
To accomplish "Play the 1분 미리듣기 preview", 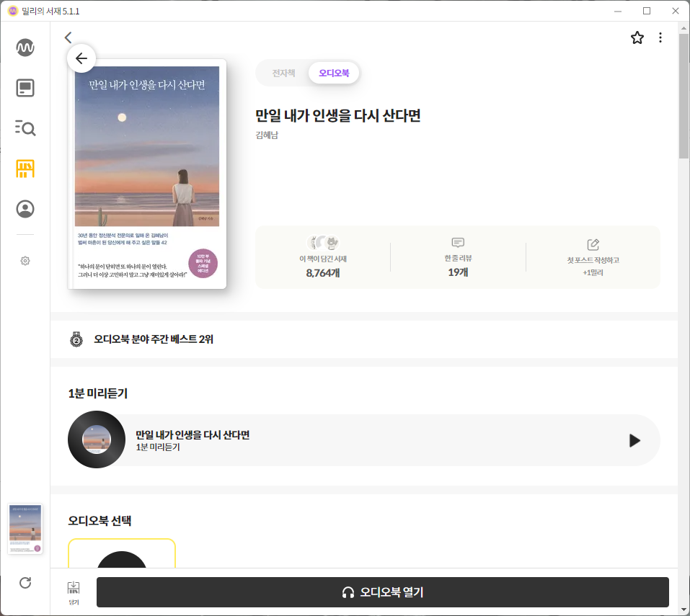I will tap(634, 440).
